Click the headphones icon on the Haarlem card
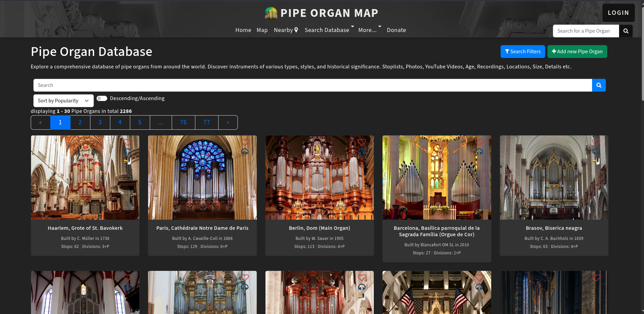Image resolution: width=644 pixels, height=314 pixels. (128, 152)
